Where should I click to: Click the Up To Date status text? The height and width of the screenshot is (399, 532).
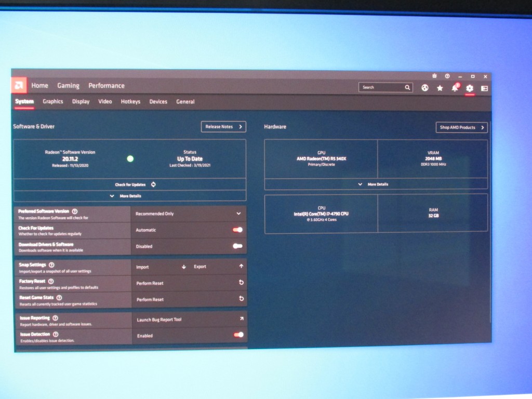pyautogui.click(x=190, y=158)
